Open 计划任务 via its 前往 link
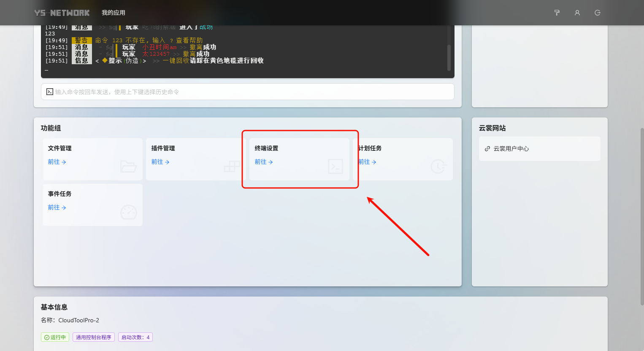644x351 pixels. (367, 162)
